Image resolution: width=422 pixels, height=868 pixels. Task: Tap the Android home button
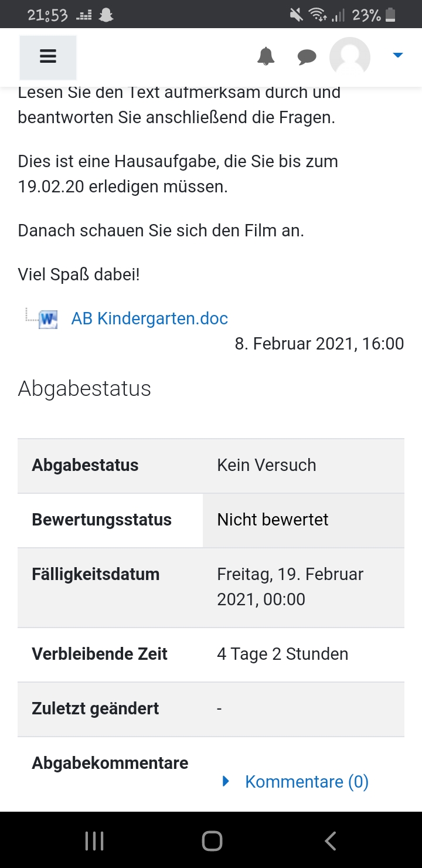pyautogui.click(x=212, y=841)
